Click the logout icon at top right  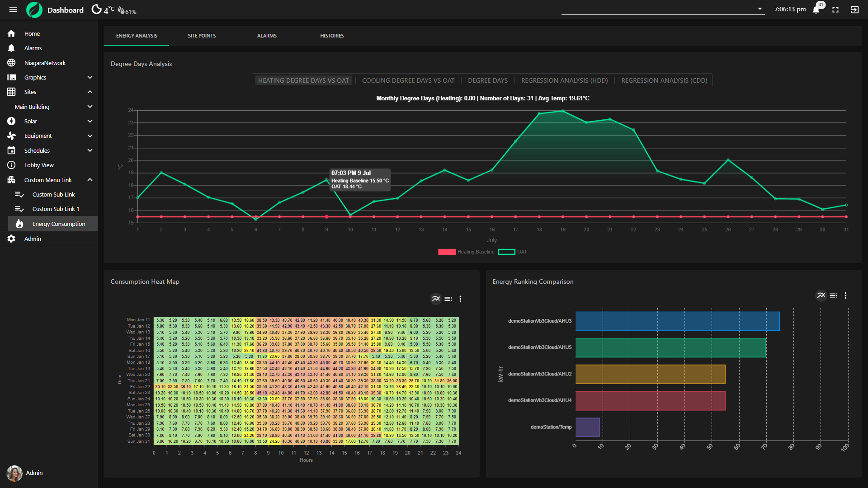coord(854,9)
